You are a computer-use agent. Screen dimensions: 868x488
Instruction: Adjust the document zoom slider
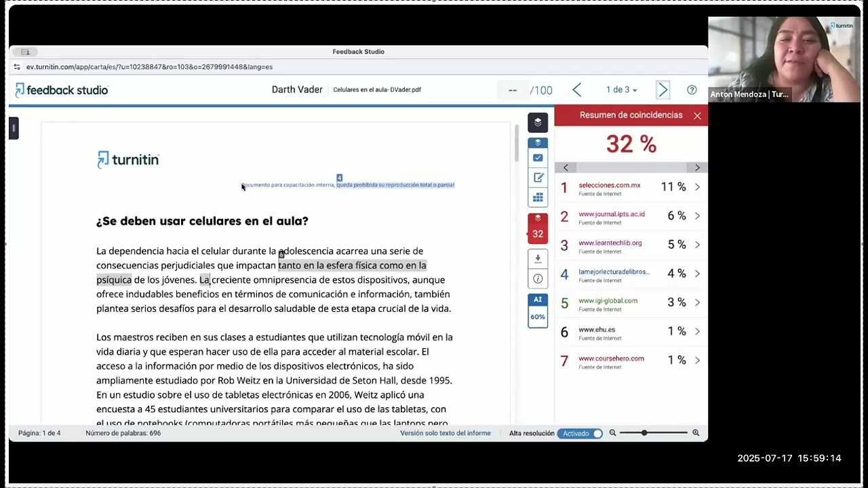pos(654,433)
